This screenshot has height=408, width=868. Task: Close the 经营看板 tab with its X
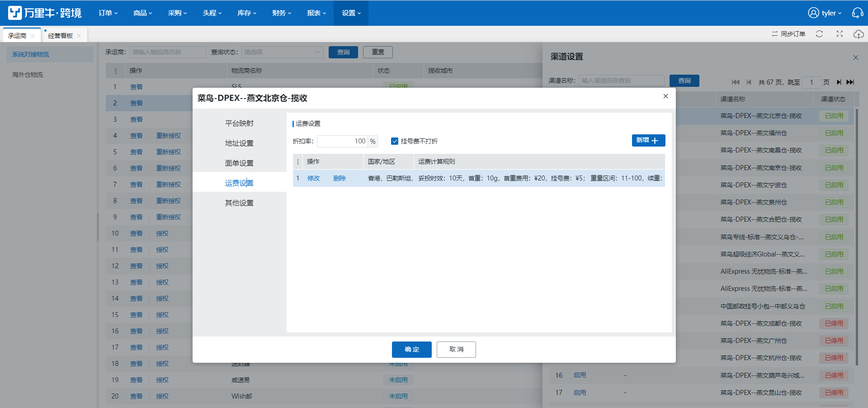79,36
